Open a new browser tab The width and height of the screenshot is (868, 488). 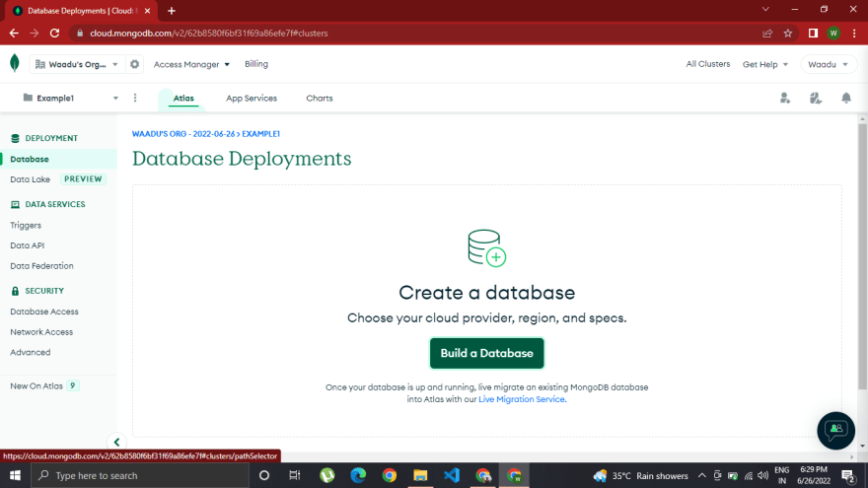(x=172, y=11)
